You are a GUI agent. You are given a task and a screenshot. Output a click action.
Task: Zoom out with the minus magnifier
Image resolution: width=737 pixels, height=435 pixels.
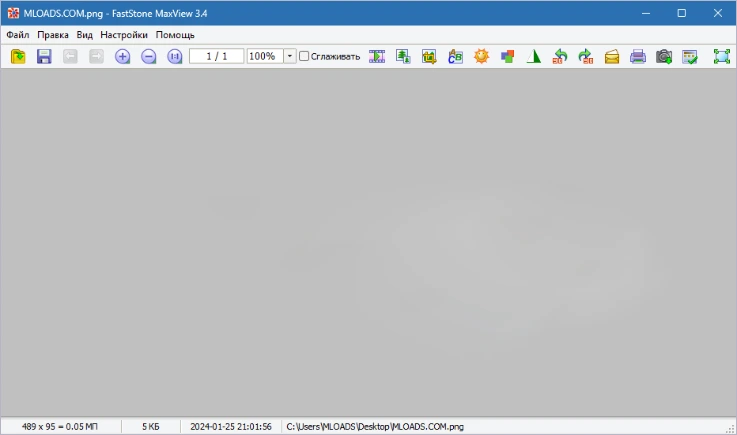(149, 57)
